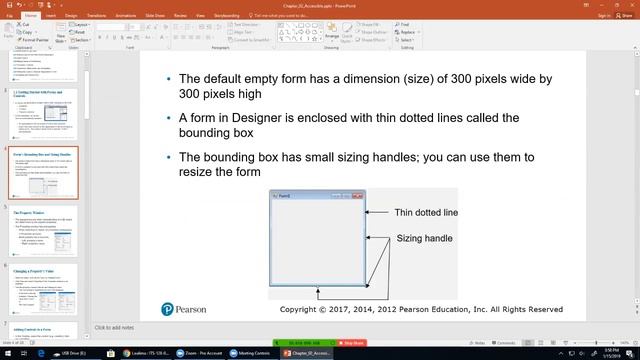
Task: Expand Shape Fill options
Action: point(368,24)
